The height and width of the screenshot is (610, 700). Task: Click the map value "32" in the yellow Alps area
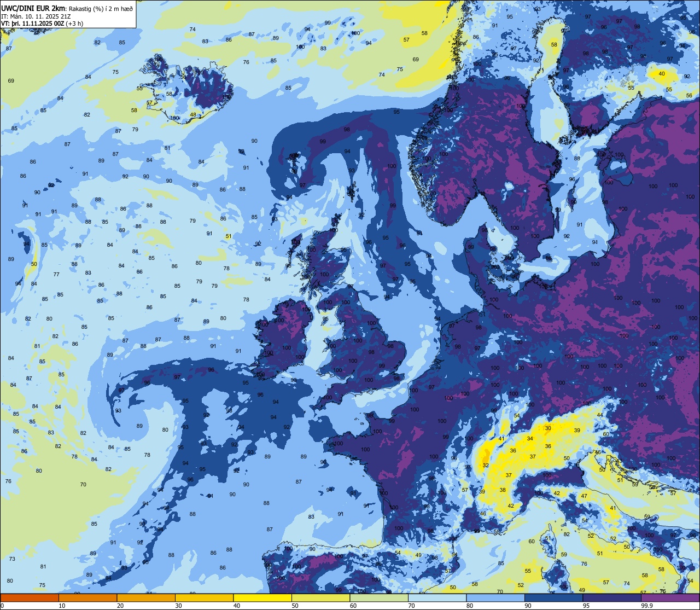click(486, 466)
